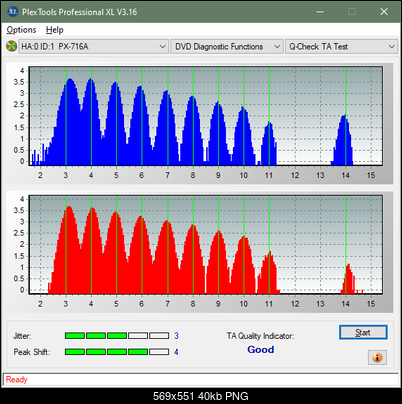Viewport: 402px width, 404px height.
Task: Click the PlexTools XL title bar icon
Action: [x=13, y=12]
